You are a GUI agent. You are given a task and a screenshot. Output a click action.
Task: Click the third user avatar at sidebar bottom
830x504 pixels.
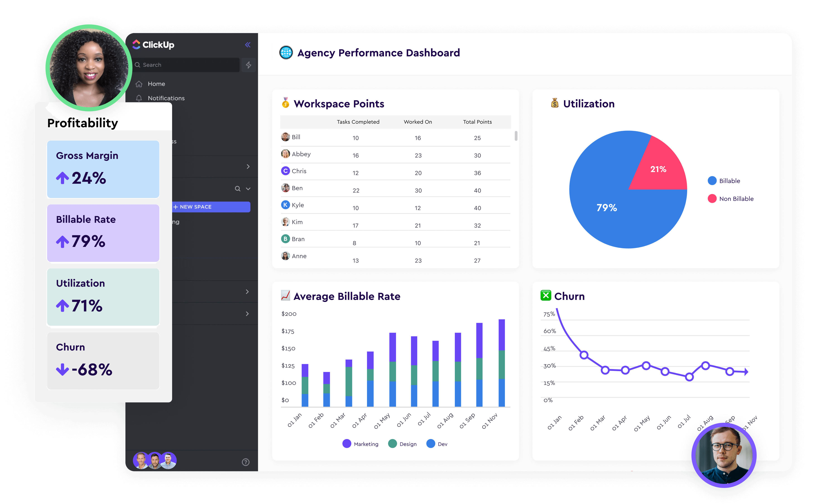(168, 460)
